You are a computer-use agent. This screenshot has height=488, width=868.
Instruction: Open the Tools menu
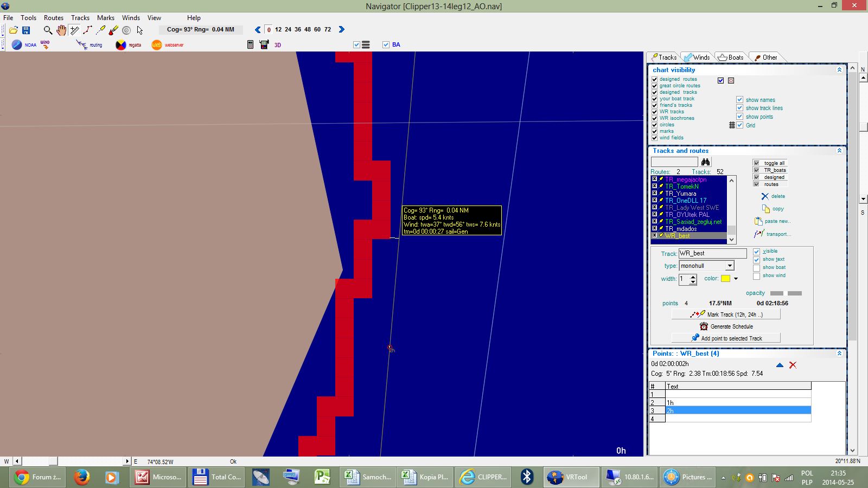[28, 18]
